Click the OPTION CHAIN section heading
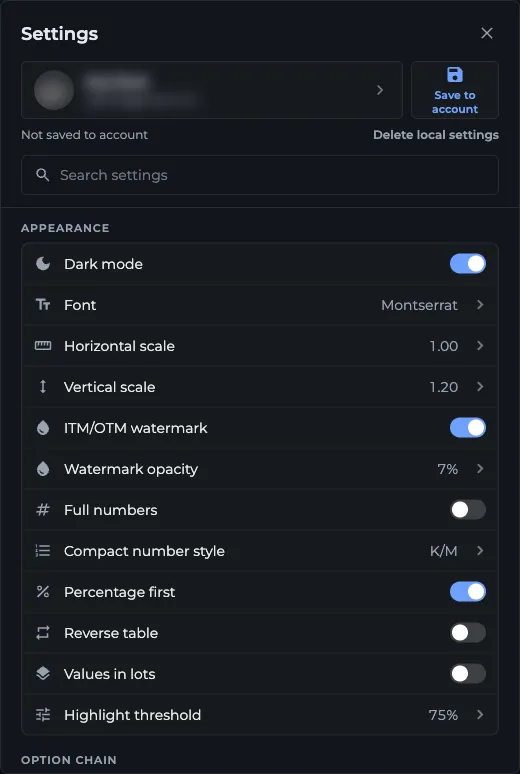Viewport: 520px width, 774px height. (x=69, y=760)
